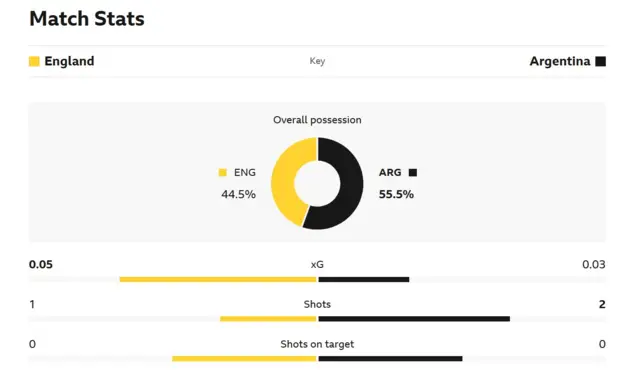The height and width of the screenshot is (376, 640).
Task: Click the 55.5% Argentina possession value
Action: point(396,194)
